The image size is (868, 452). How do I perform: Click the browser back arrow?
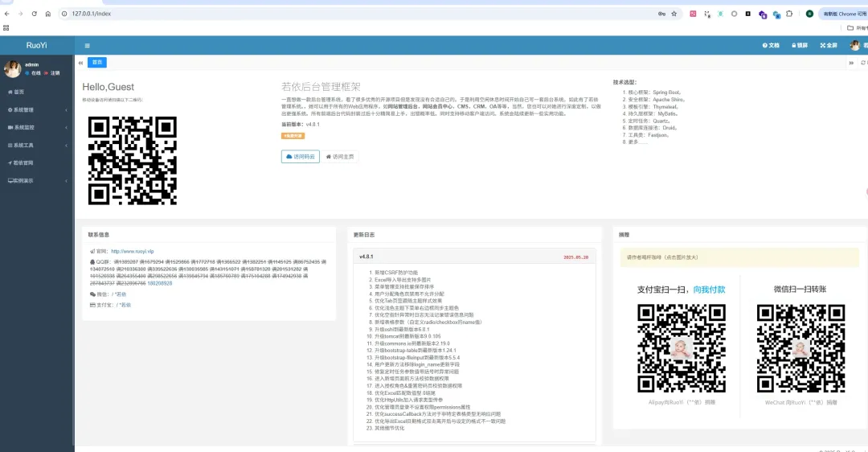click(6, 14)
